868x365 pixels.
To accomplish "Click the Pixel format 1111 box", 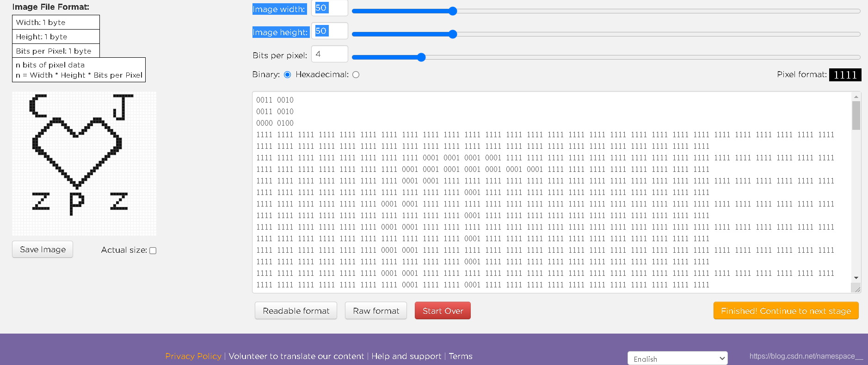I will point(845,75).
